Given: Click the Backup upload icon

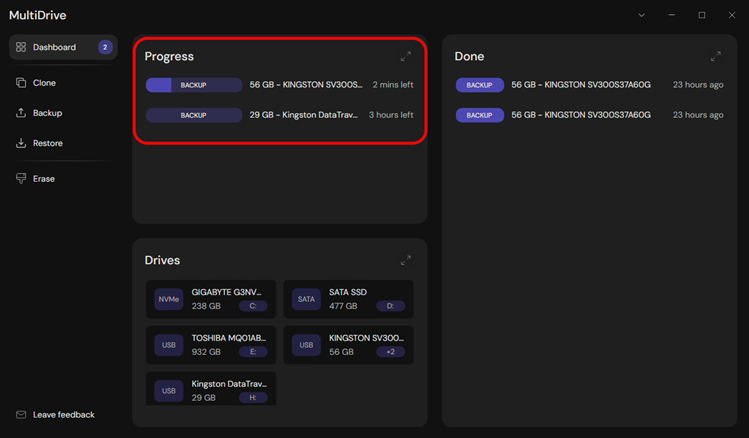Looking at the screenshot, I should 21,113.
